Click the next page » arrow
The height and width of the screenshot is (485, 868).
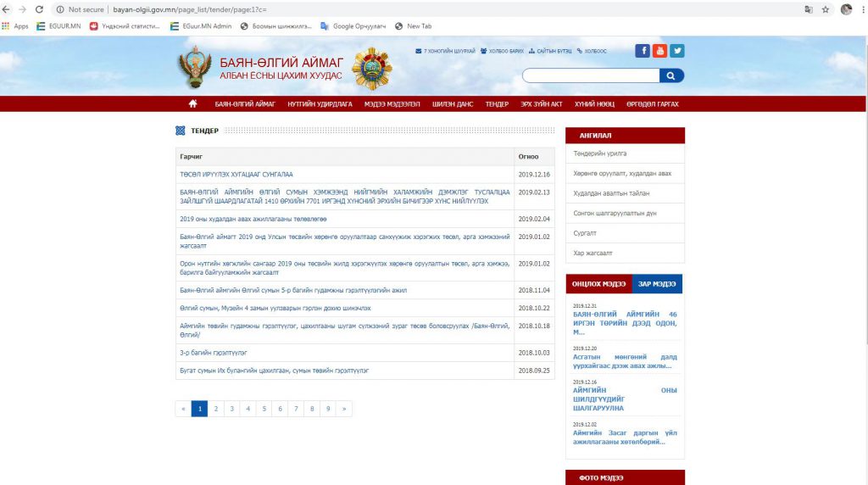pos(343,409)
